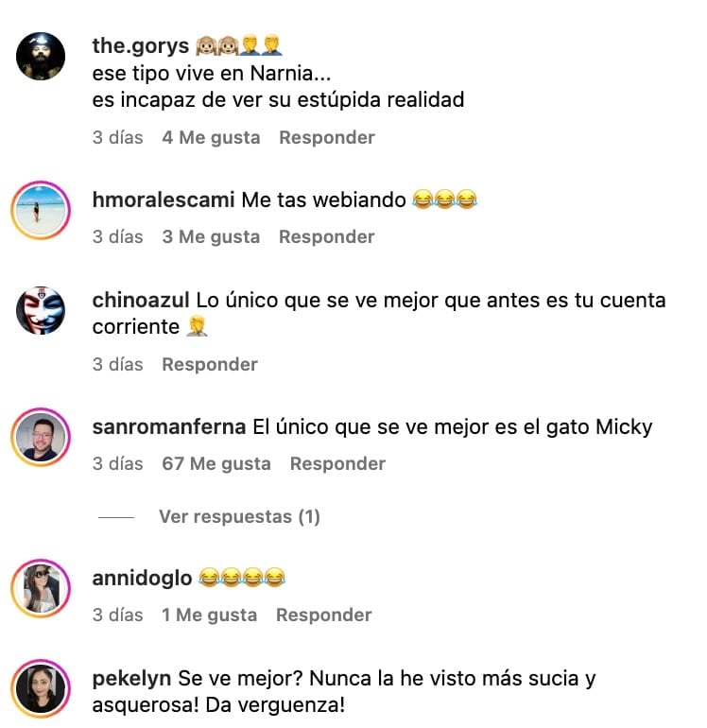Open hmoralescami's story avatar
Screen dimensions: 707x728
(x=41, y=210)
